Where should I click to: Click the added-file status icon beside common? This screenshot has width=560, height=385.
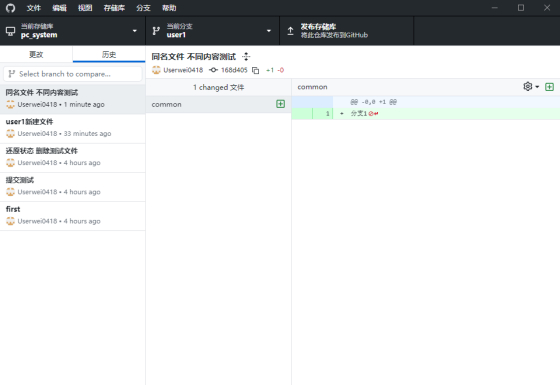pyautogui.click(x=280, y=104)
